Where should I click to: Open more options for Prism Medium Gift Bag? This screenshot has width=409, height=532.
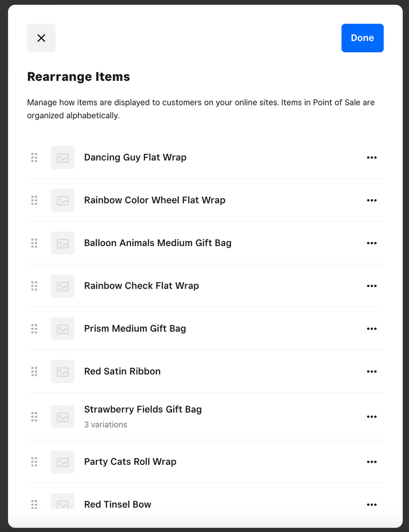(x=372, y=329)
